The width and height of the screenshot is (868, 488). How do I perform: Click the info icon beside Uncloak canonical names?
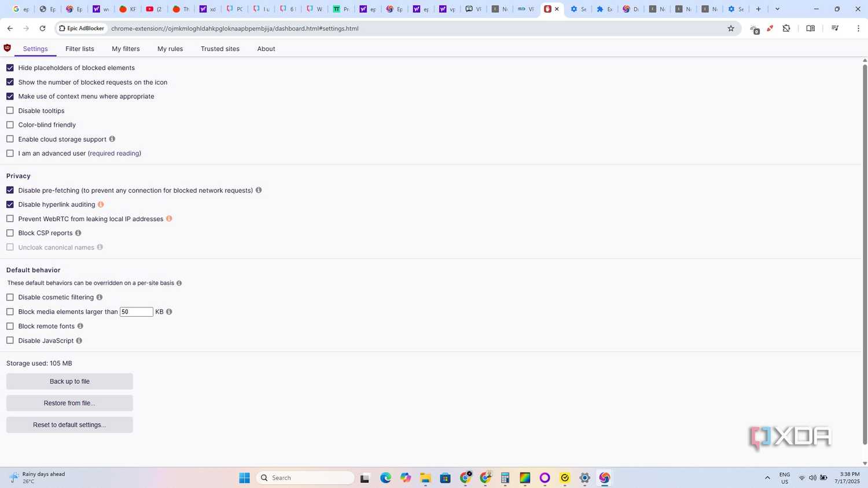point(100,247)
